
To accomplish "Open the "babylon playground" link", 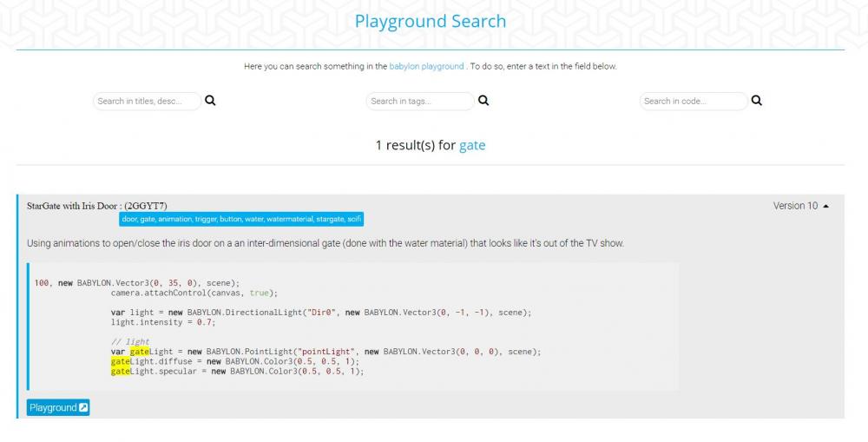I will pyautogui.click(x=426, y=66).
